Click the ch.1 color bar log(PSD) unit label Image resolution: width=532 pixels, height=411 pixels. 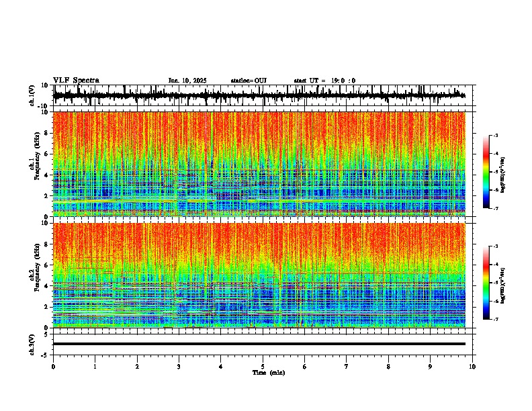[503, 175]
